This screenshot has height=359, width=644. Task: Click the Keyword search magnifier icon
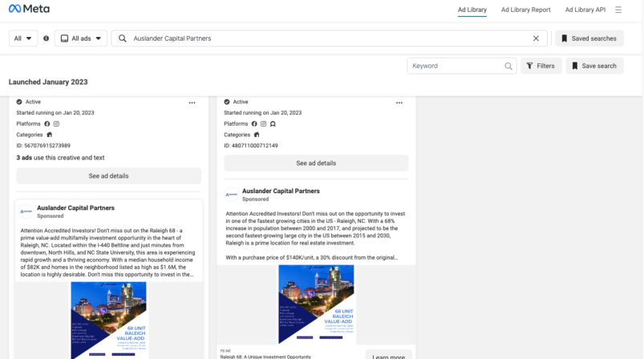tap(508, 66)
